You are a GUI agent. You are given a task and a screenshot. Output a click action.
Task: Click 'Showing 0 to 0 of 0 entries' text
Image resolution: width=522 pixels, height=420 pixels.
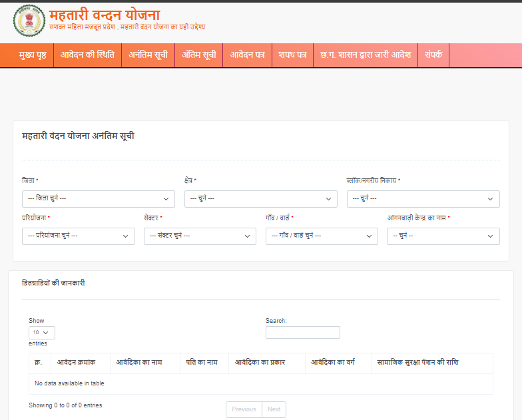point(65,405)
